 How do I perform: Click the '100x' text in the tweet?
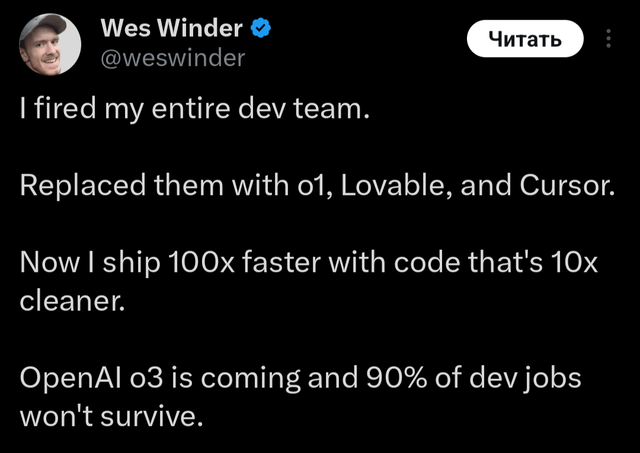[204, 268]
